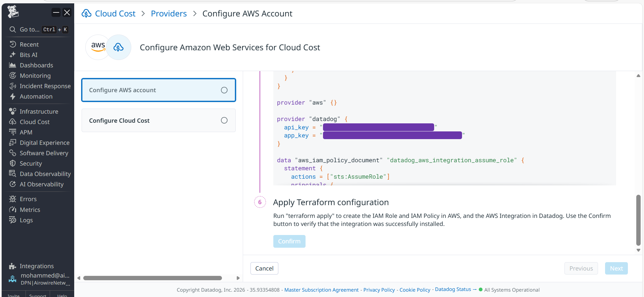This screenshot has height=297, width=644.
Task: Go to the Logs menu item
Action: (x=26, y=220)
